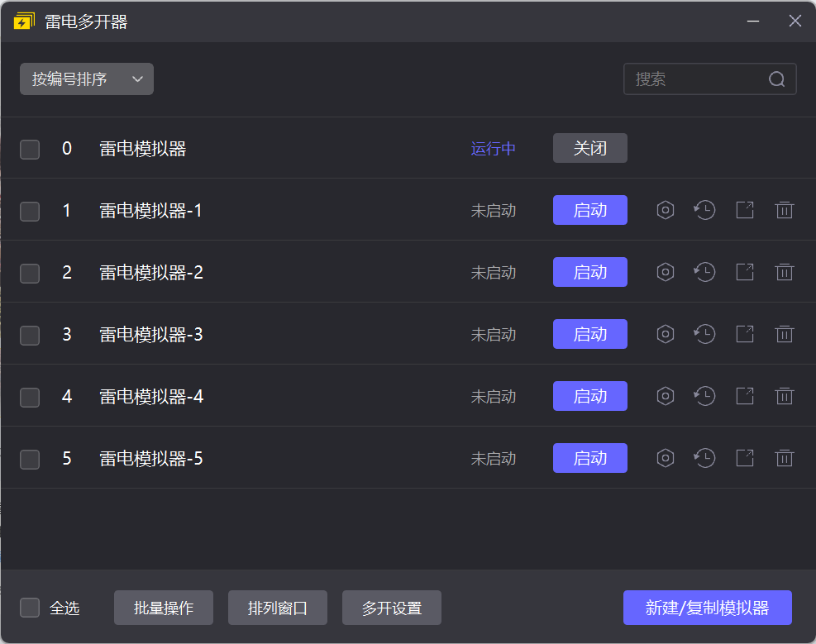
Task: Click backup/restore icon for 雷电模拟器-4
Action: 704,396
